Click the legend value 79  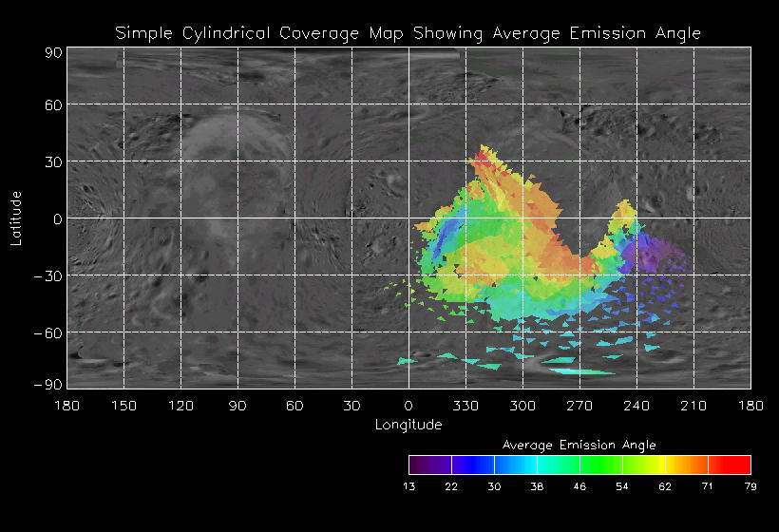click(x=750, y=486)
